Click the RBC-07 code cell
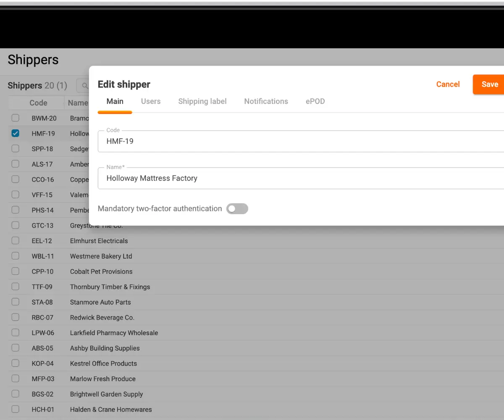The image size is (504, 420). coord(42,318)
